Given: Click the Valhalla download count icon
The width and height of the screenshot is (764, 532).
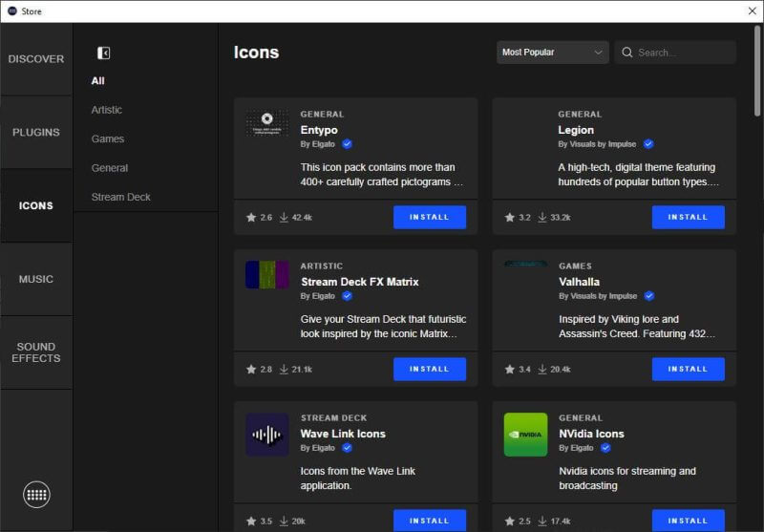Looking at the screenshot, I should tap(541, 370).
